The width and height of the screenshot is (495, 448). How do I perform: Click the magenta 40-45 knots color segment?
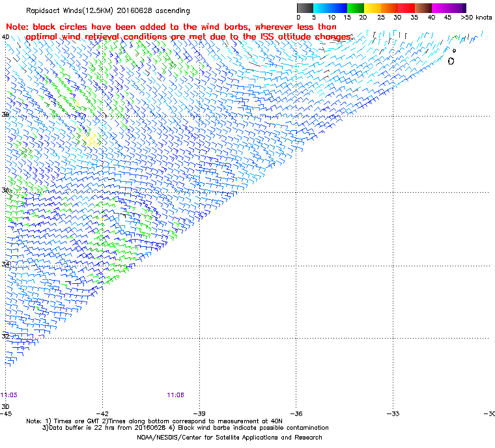coord(440,8)
